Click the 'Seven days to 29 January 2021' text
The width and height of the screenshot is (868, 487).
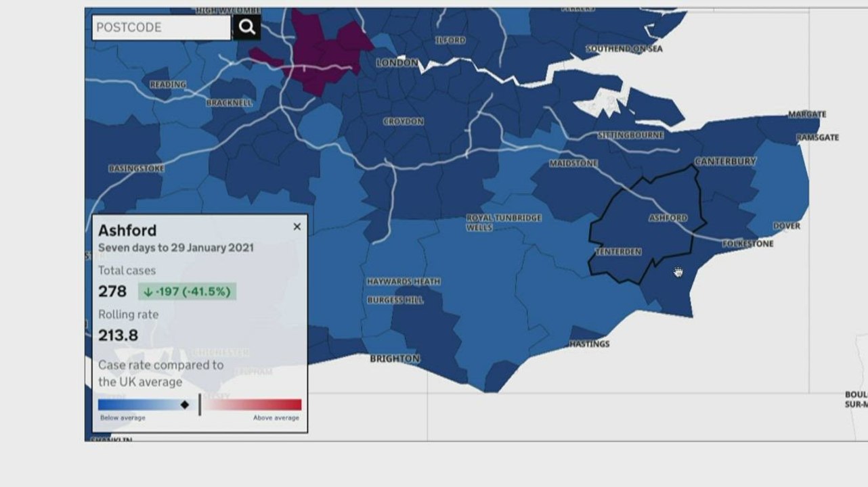(x=176, y=248)
